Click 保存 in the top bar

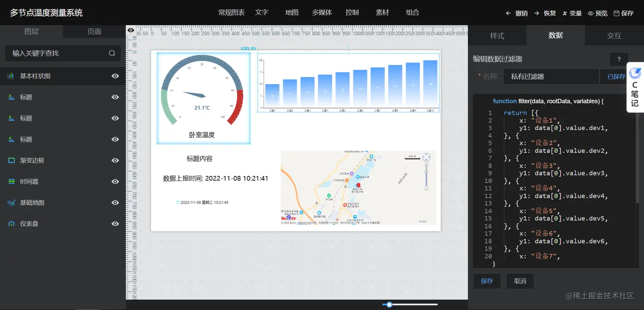coord(624,13)
